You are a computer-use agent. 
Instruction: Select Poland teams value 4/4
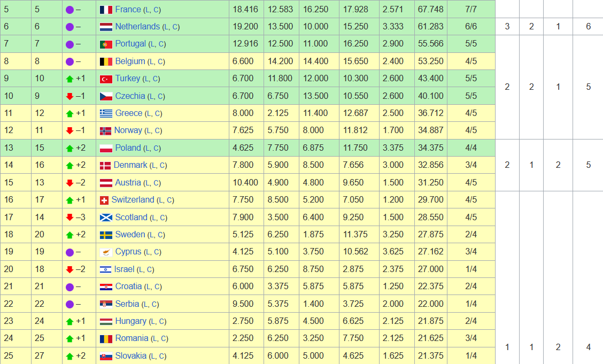(471, 148)
